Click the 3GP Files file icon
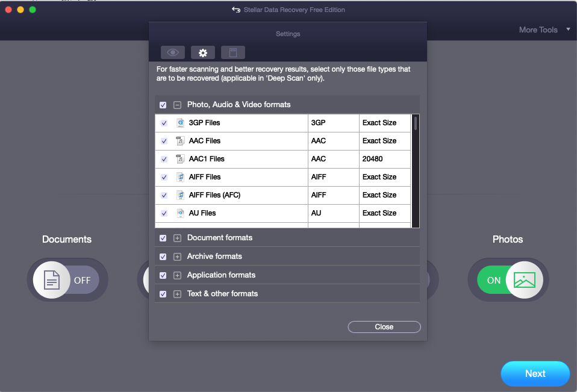577x392 pixels. tap(180, 123)
